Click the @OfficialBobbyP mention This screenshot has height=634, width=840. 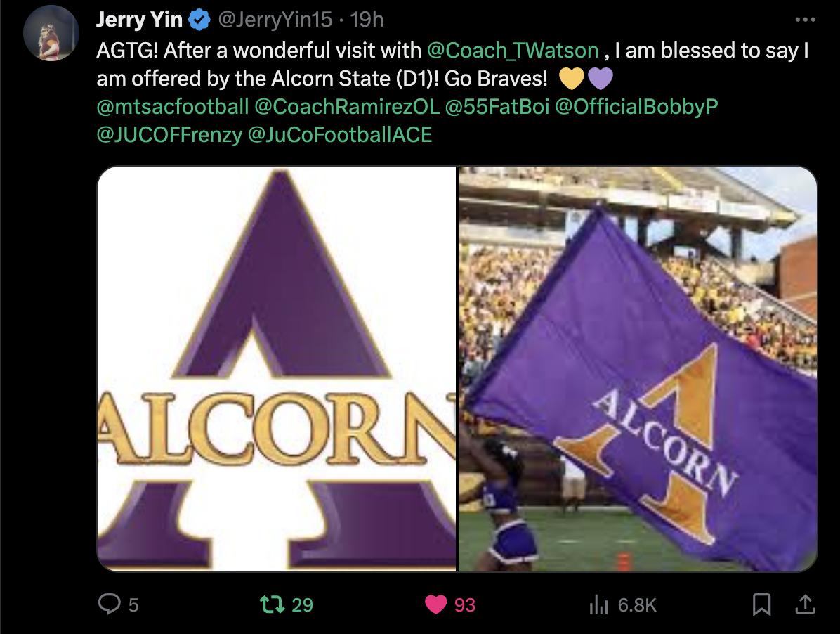coord(636,106)
